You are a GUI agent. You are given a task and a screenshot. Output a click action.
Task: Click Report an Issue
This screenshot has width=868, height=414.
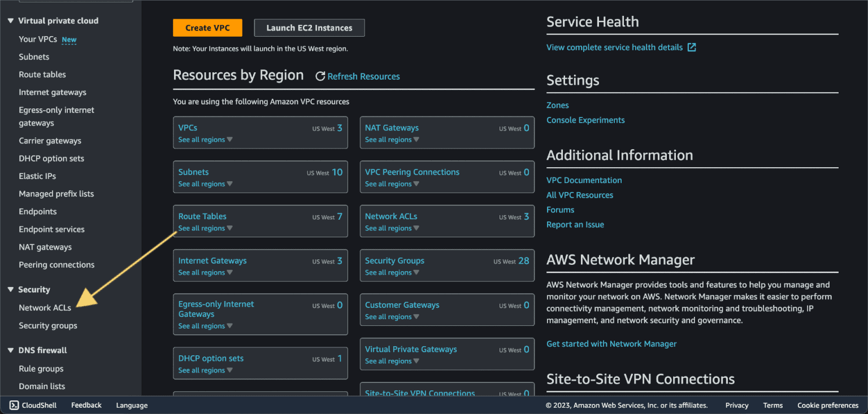pyautogui.click(x=575, y=224)
